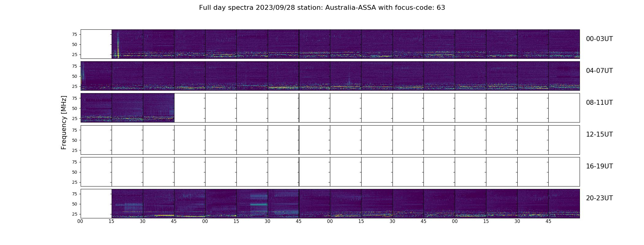The width and height of the screenshot is (644, 245).
Task: Select the '16-19UT' row label
Action: click(x=599, y=166)
